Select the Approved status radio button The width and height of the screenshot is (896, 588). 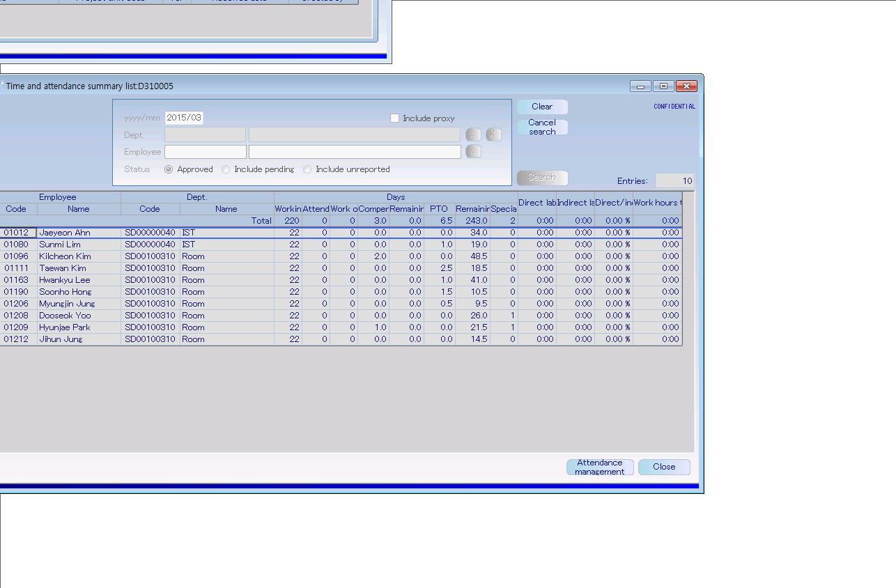[169, 169]
